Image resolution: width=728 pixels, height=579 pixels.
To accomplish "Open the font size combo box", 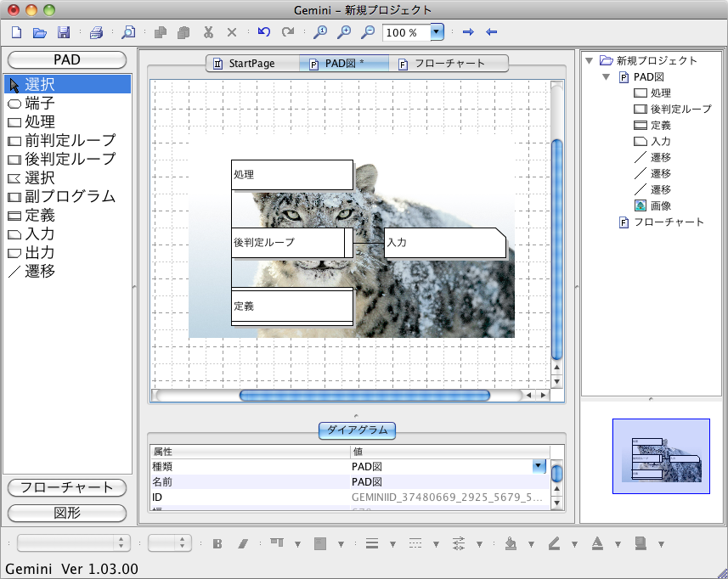I will pyautogui.click(x=170, y=542).
